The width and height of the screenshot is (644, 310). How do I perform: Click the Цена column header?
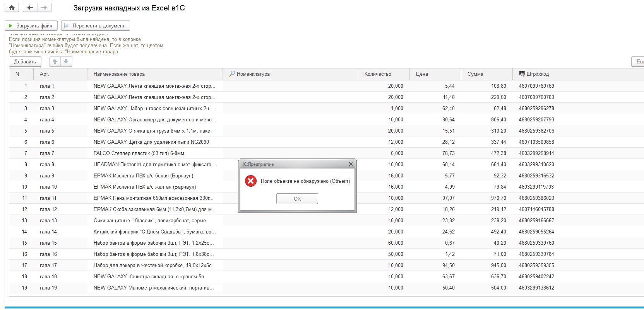(x=435, y=74)
